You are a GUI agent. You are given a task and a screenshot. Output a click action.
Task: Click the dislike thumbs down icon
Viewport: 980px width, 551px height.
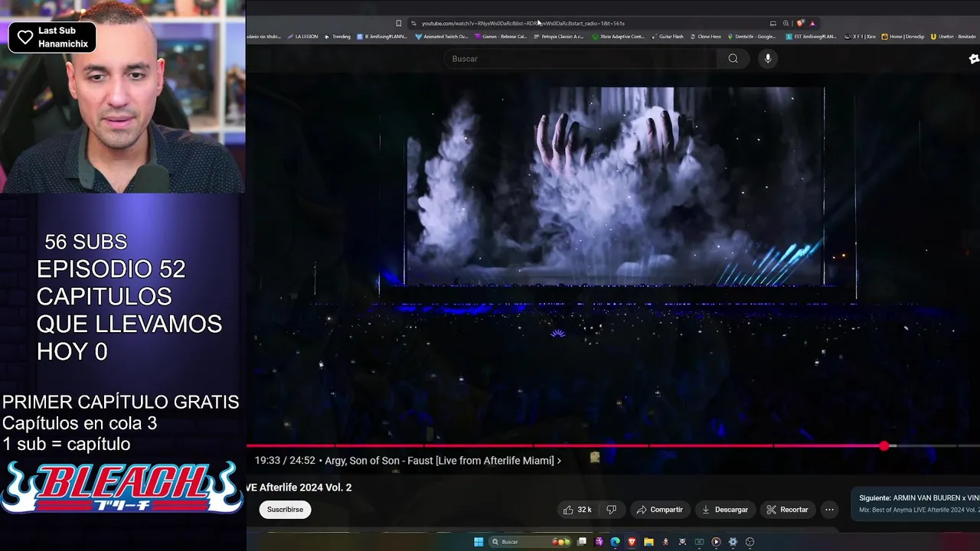611,510
